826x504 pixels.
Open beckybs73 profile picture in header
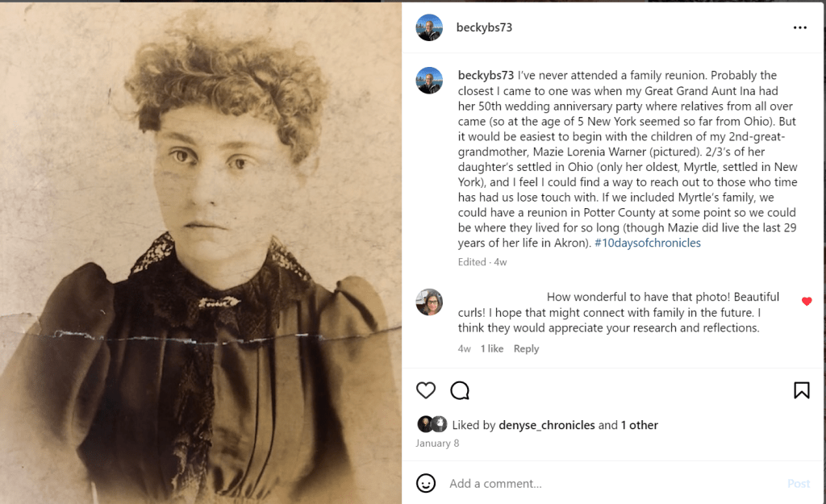click(x=429, y=27)
